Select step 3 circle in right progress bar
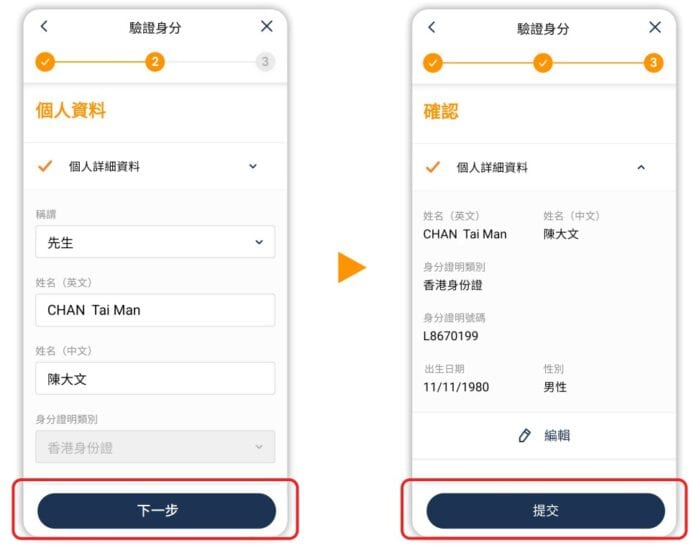This screenshot has height=548, width=694. click(x=653, y=63)
